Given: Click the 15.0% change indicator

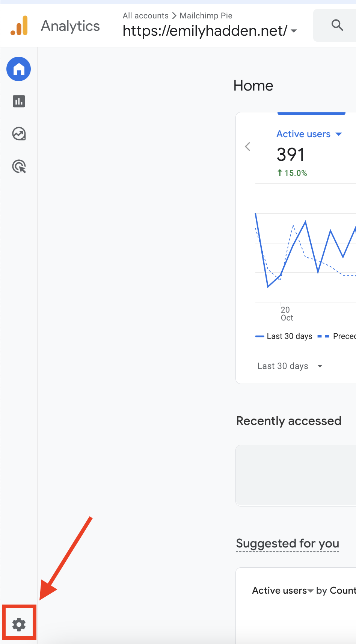Looking at the screenshot, I should (292, 173).
